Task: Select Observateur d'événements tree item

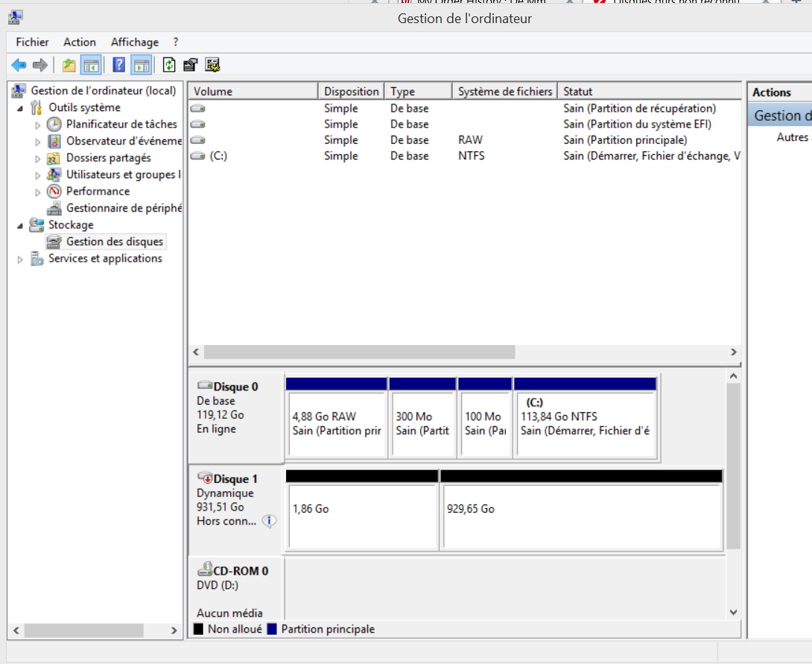Action: tap(123, 141)
